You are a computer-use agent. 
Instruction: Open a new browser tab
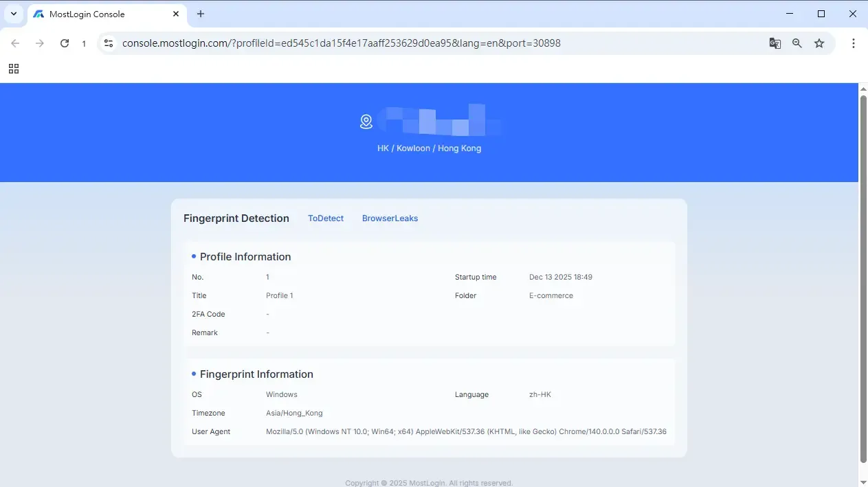tap(200, 14)
